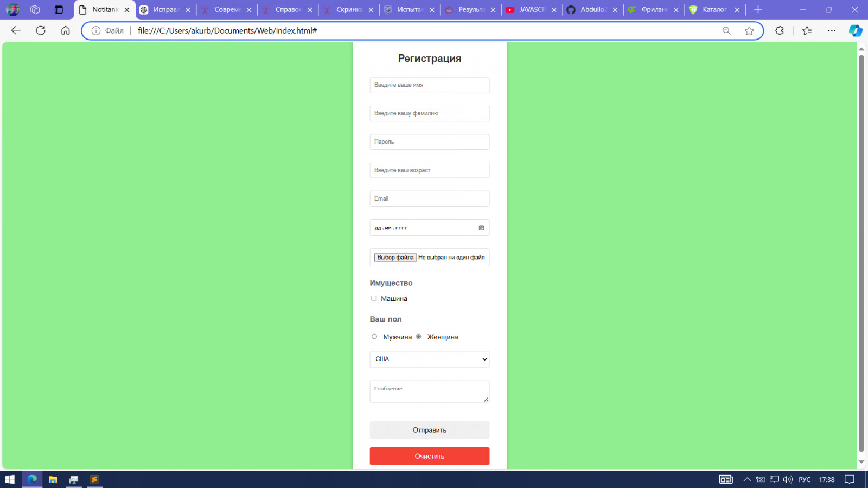
Task: Open a new browser tab with plus
Action: [x=758, y=10]
